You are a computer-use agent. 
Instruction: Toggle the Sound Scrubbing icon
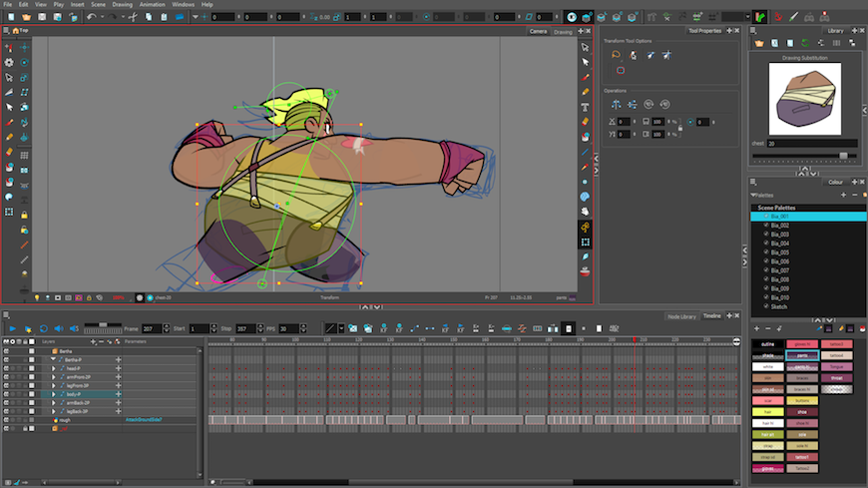(x=74, y=328)
